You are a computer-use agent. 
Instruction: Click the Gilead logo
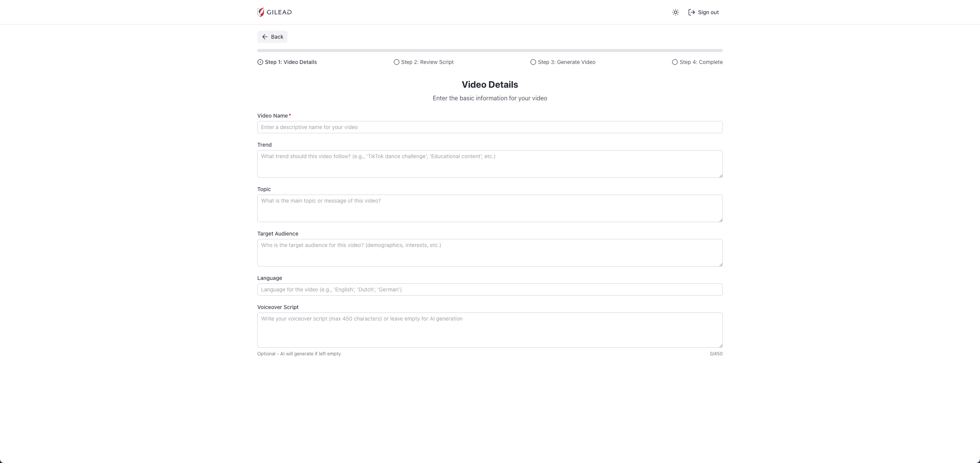[274, 12]
